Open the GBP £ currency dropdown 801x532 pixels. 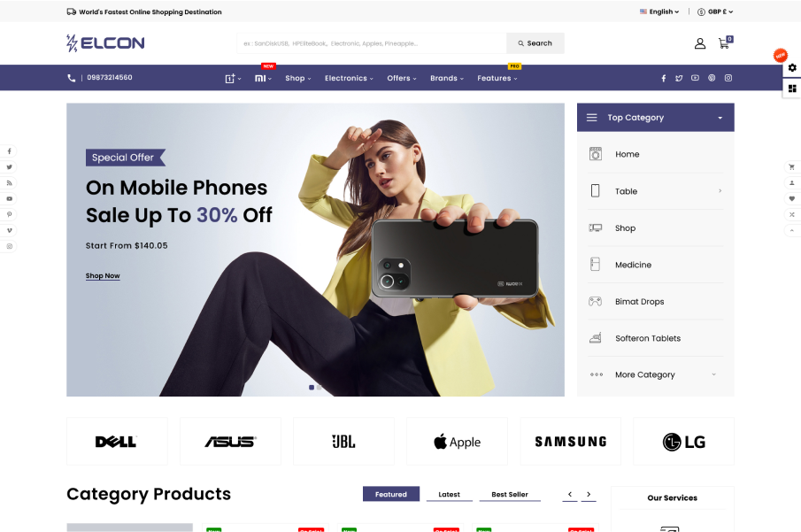pos(715,12)
